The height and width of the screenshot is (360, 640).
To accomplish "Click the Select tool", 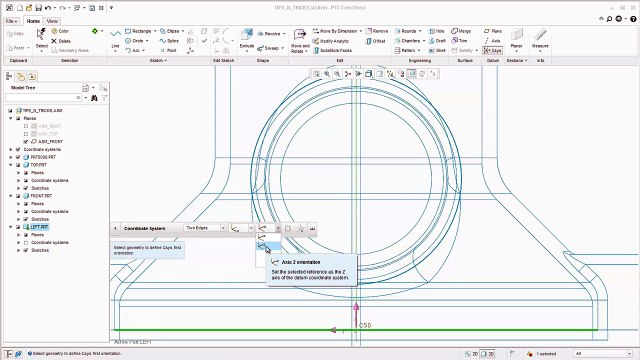I will [x=42, y=39].
